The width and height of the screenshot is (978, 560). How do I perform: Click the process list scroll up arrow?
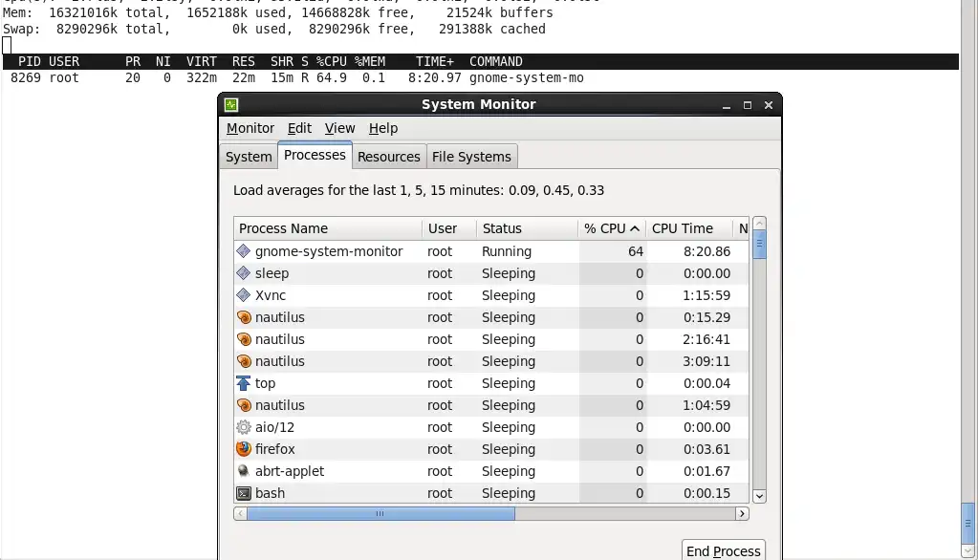coord(759,224)
